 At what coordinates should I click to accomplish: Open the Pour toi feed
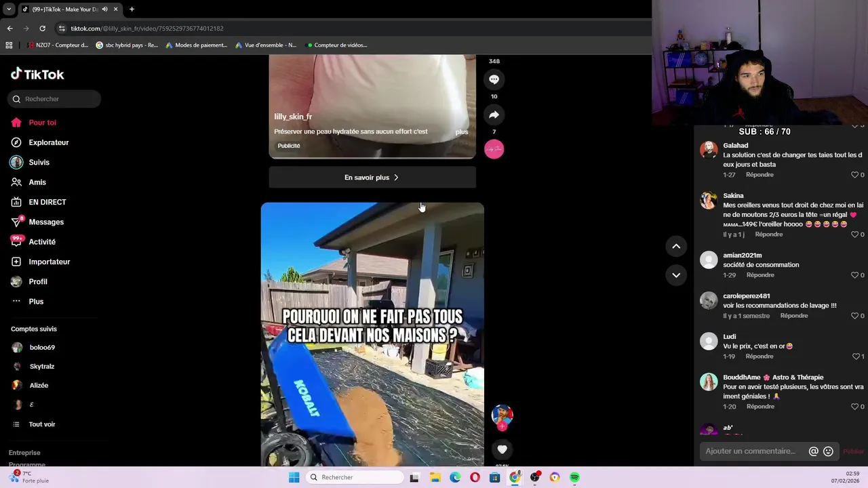tap(42, 123)
